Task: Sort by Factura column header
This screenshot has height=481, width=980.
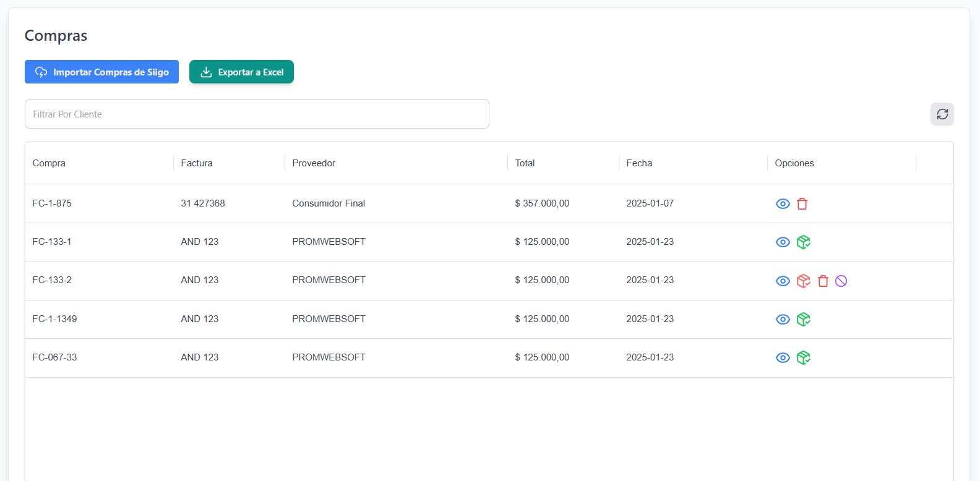Action: pyautogui.click(x=197, y=163)
